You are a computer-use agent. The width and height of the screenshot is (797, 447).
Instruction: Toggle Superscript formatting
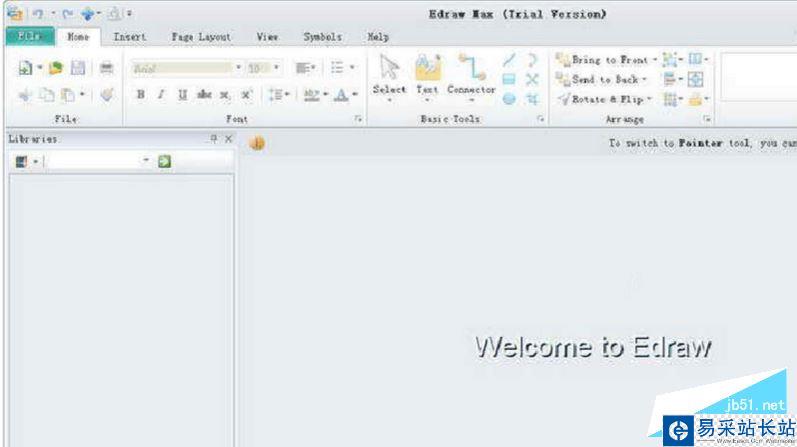pos(247,95)
